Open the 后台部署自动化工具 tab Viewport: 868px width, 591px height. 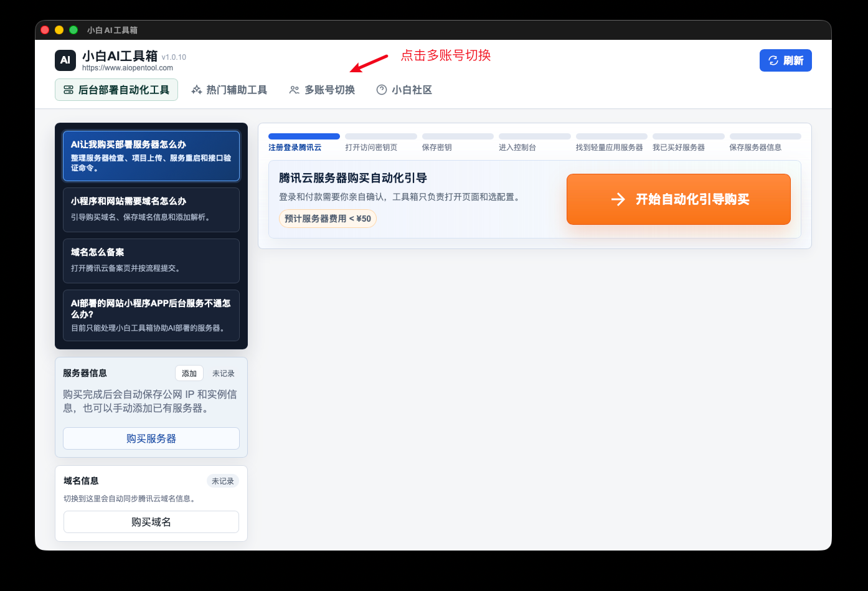(x=116, y=90)
